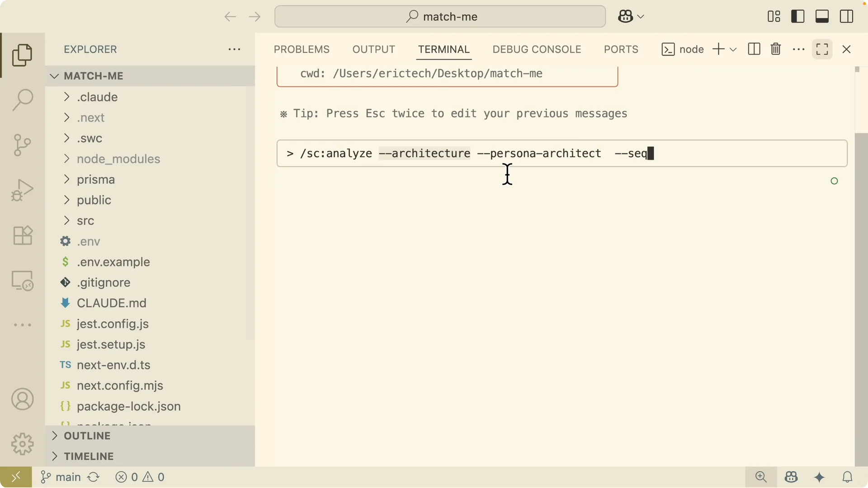Image resolution: width=868 pixels, height=488 pixels.
Task: Focus the Claude prompt input box
Action: tap(562, 154)
